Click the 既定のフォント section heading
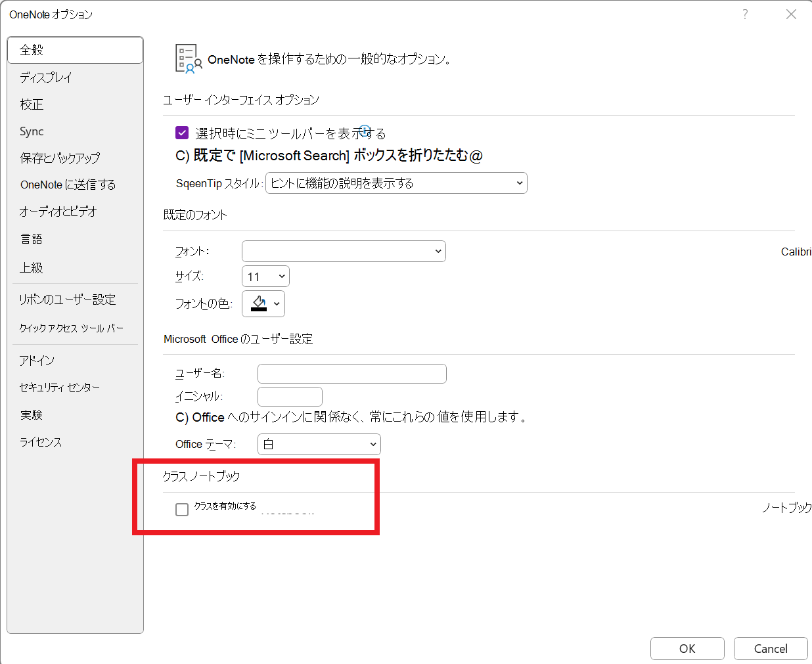The image size is (812, 664). click(195, 215)
